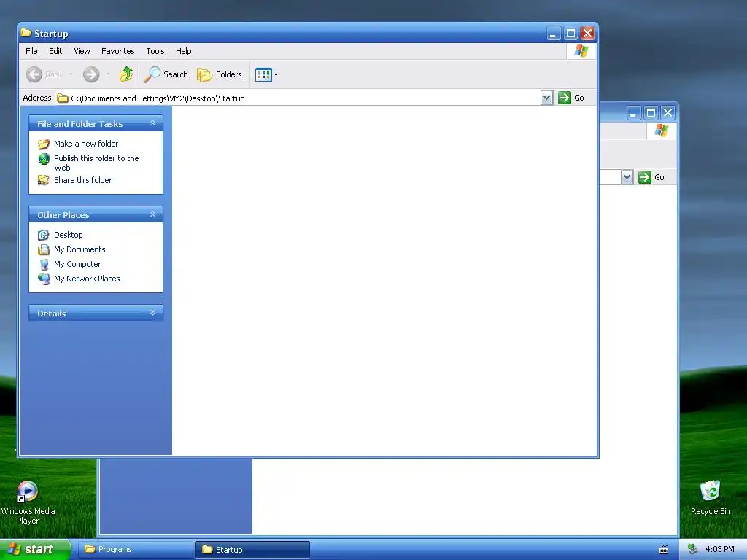Collapse the File and Folder Tasks panel

(153, 123)
